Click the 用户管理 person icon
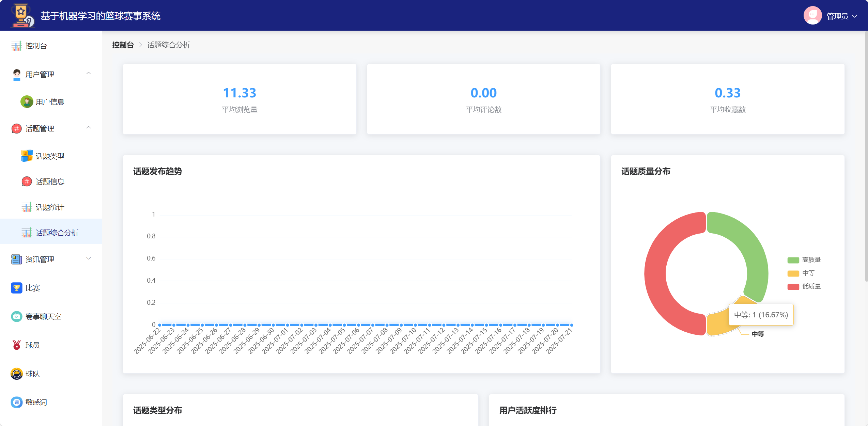868x426 pixels. click(x=16, y=75)
